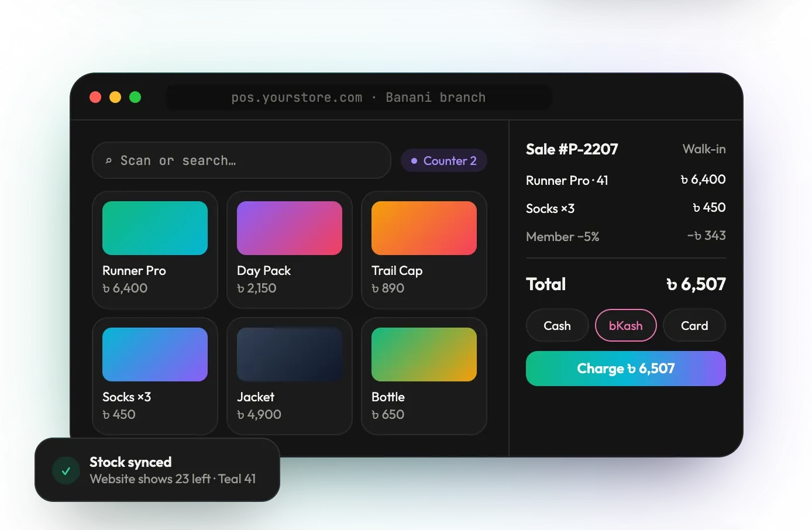Viewport: 812px width, 530px height.
Task: Add Jacket product card to sale
Action: (290, 376)
